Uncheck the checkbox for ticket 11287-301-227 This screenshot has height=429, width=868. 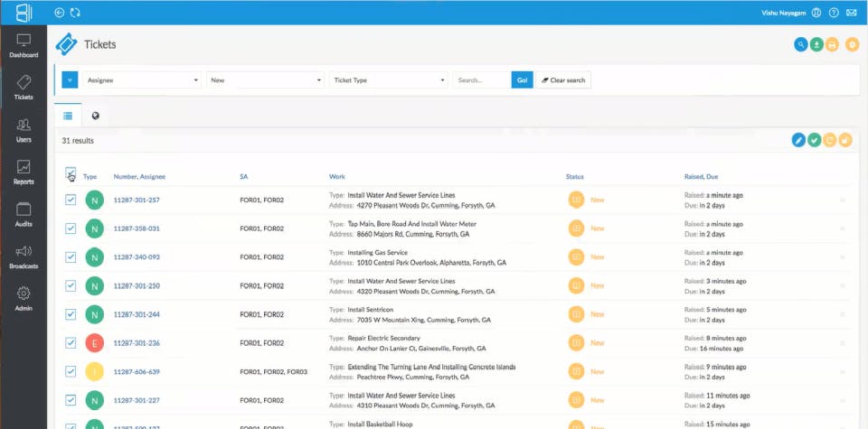pyautogui.click(x=71, y=400)
